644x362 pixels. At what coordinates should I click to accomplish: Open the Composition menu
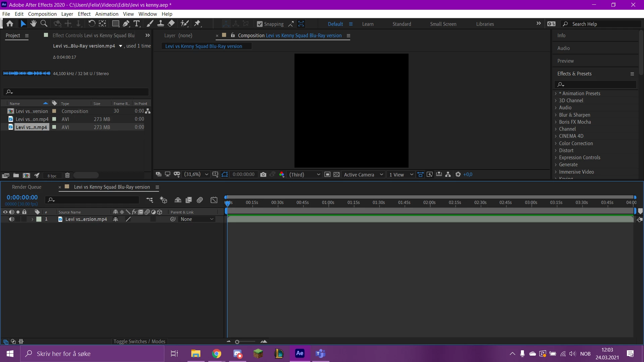[x=42, y=14]
